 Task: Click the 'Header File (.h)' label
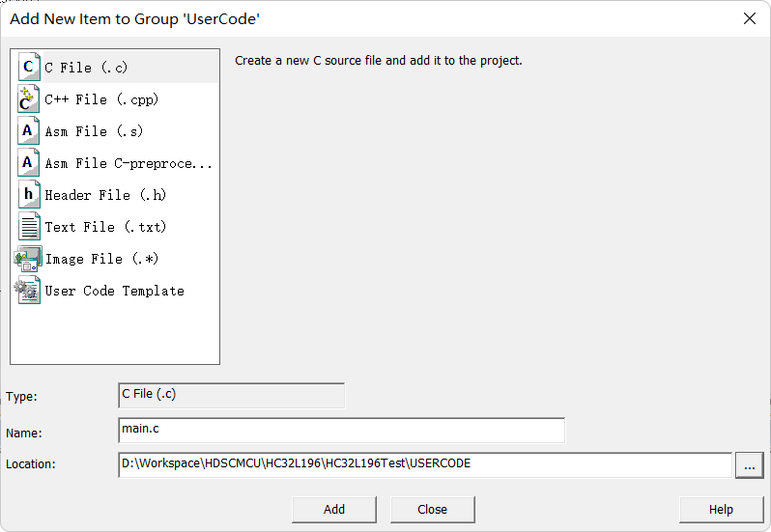pyautogui.click(x=105, y=195)
